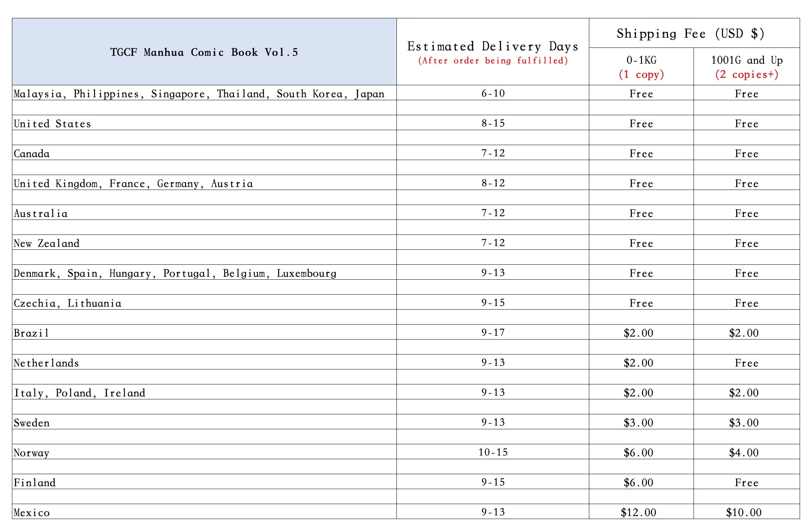Viewport: 812px width, 531px height.
Task: Click the Czechia, Lithuania row label
Action: [68, 303]
